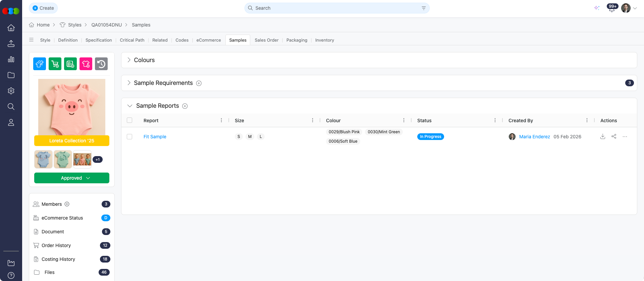The height and width of the screenshot is (281, 644).
Task: Show more images via +1 badge
Action: click(x=98, y=159)
